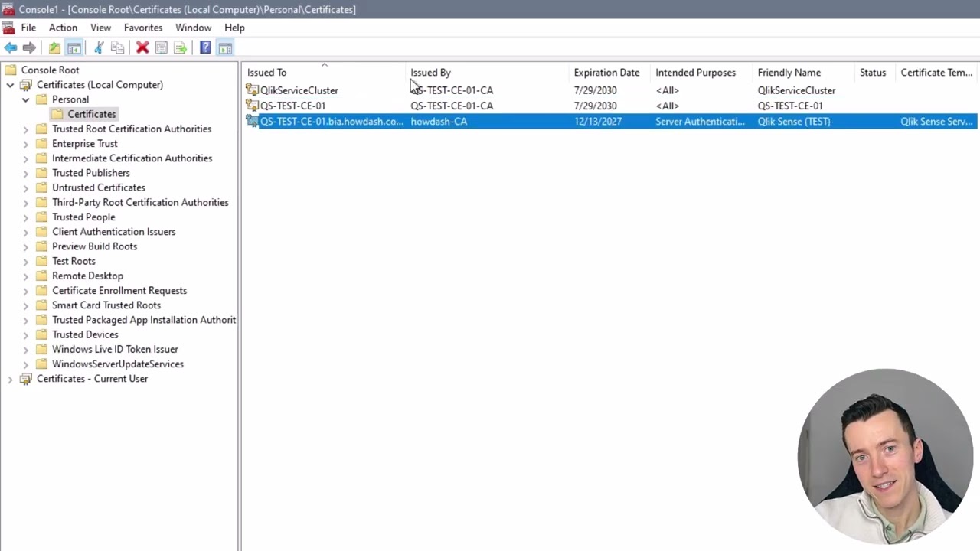This screenshot has height=551, width=980.
Task: Click Certificates (Local Computer) snap-in icon
Action: click(x=26, y=85)
